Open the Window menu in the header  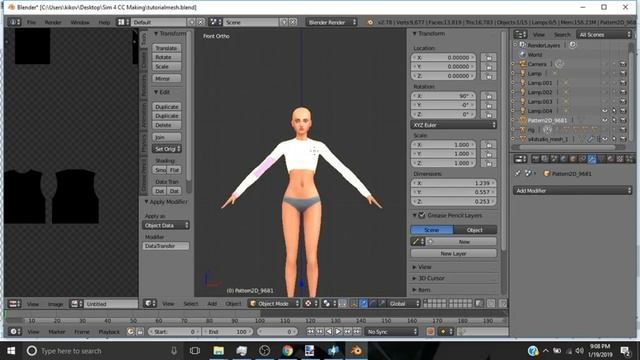(80, 22)
